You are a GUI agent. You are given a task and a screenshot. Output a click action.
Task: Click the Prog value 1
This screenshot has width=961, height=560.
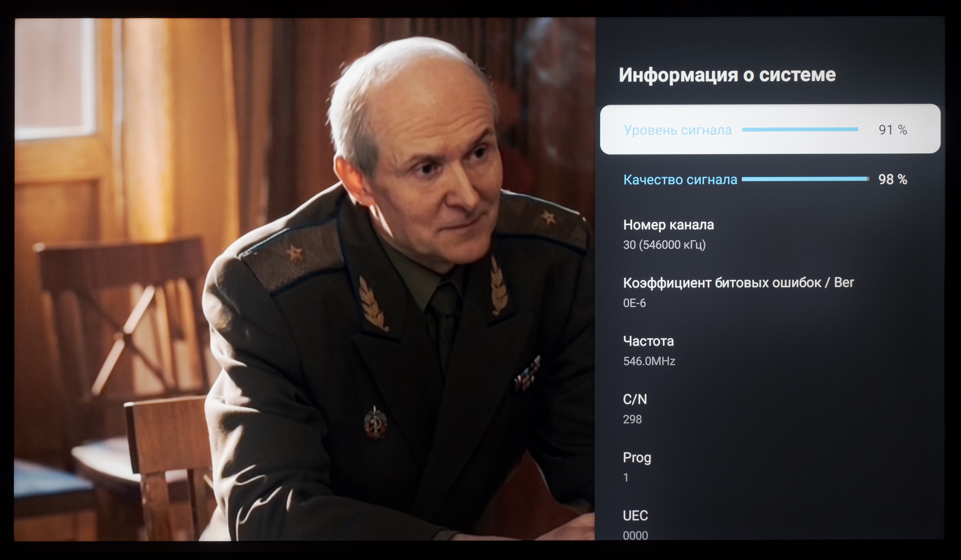626,477
